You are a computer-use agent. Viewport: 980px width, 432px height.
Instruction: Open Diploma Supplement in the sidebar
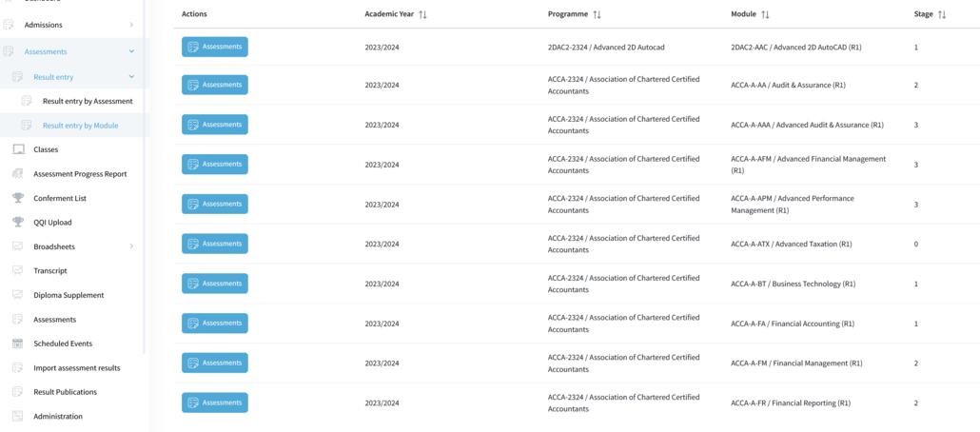coord(69,295)
